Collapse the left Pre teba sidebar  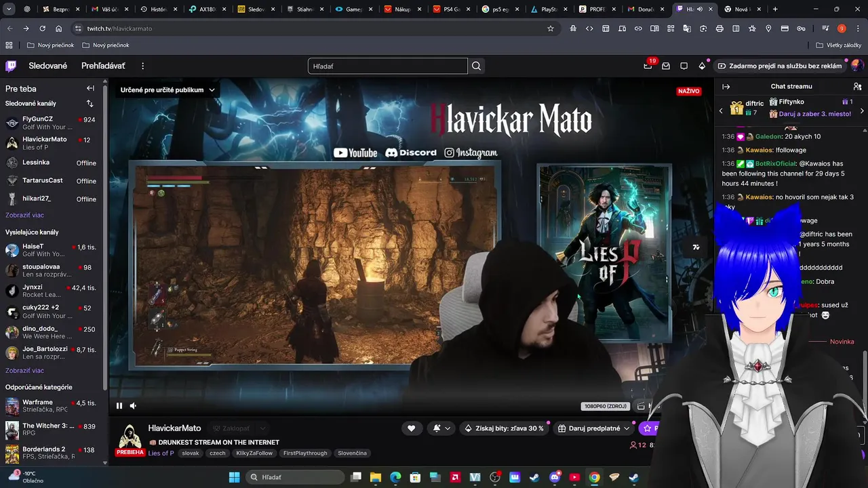pyautogui.click(x=90, y=88)
